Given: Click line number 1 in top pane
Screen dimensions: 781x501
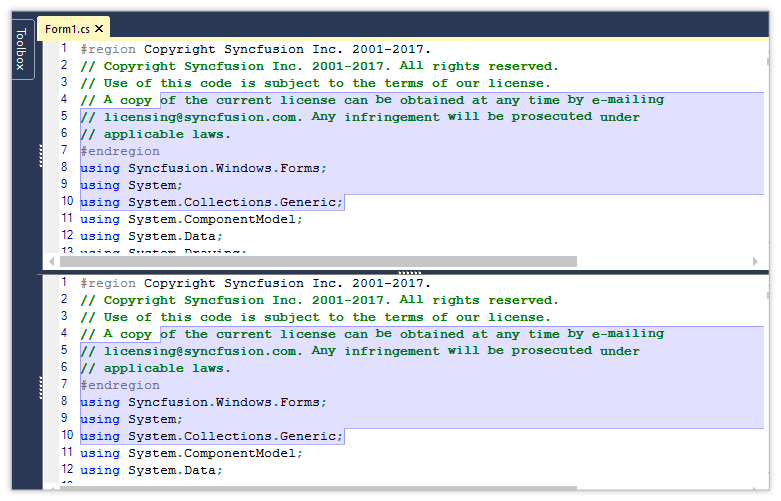Looking at the screenshot, I should click(x=65, y=49).
